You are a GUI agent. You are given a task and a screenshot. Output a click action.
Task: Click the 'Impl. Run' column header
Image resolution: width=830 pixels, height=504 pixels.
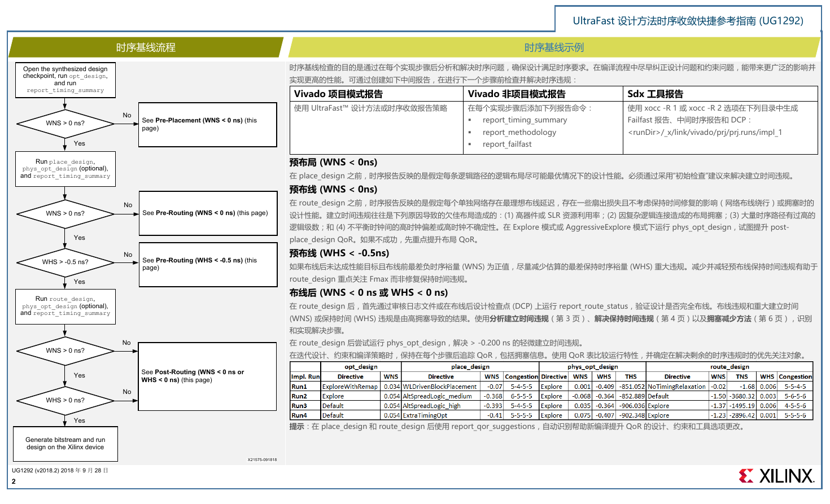click(x=305, y=376)
